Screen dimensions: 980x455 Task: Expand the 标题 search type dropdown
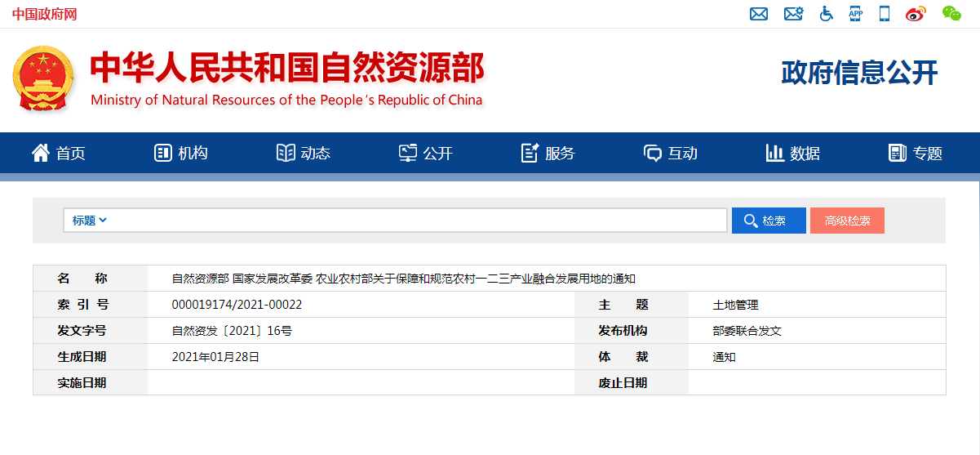[x=90, y=221]
